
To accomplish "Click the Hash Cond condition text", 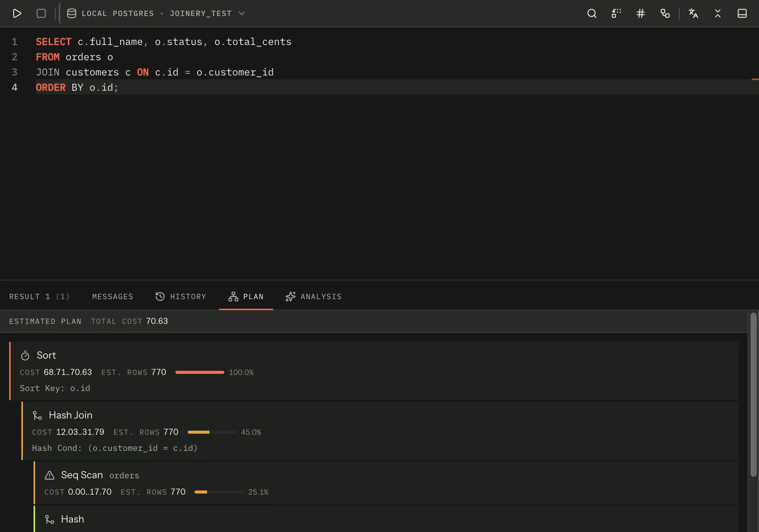I will [115, 448].
